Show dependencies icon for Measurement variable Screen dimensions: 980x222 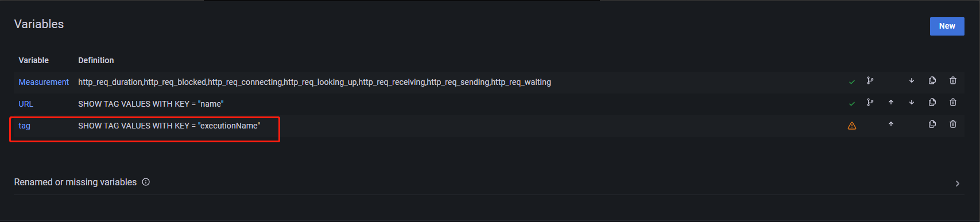click(870, 81)
